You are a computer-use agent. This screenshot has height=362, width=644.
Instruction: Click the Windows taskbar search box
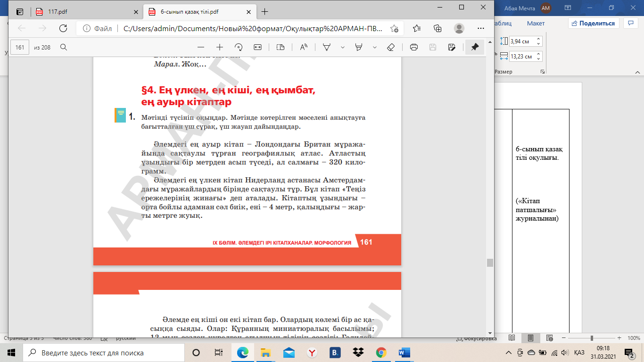(103, 353)
